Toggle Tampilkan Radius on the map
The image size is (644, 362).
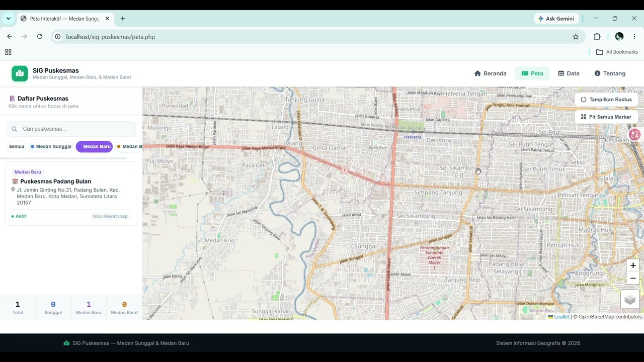point(606,100)
